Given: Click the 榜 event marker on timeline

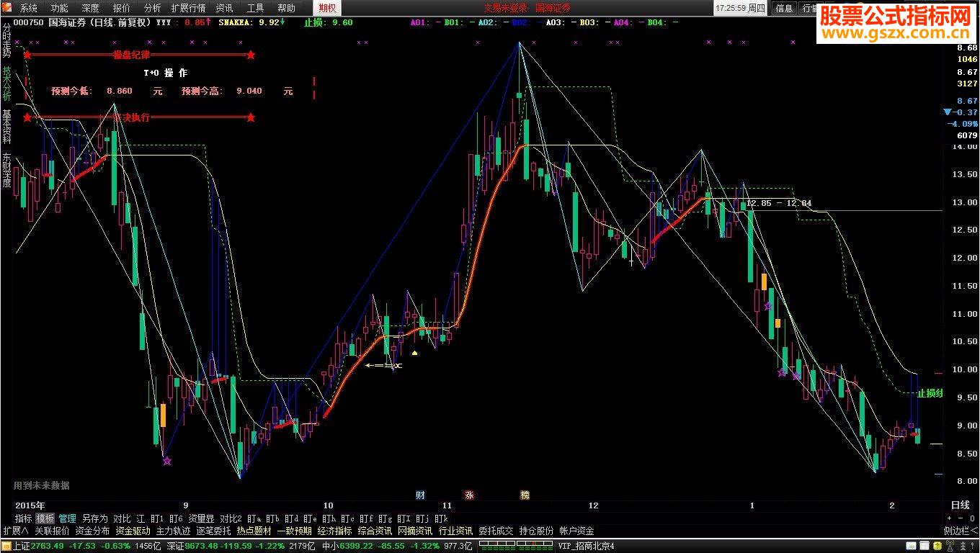Looking at the screenshot, I should tap(525, 495).
